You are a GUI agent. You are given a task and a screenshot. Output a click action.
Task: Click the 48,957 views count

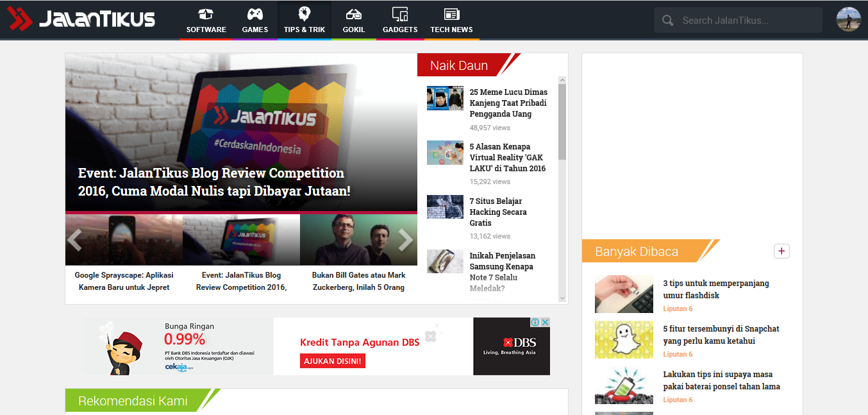[490, 128]
